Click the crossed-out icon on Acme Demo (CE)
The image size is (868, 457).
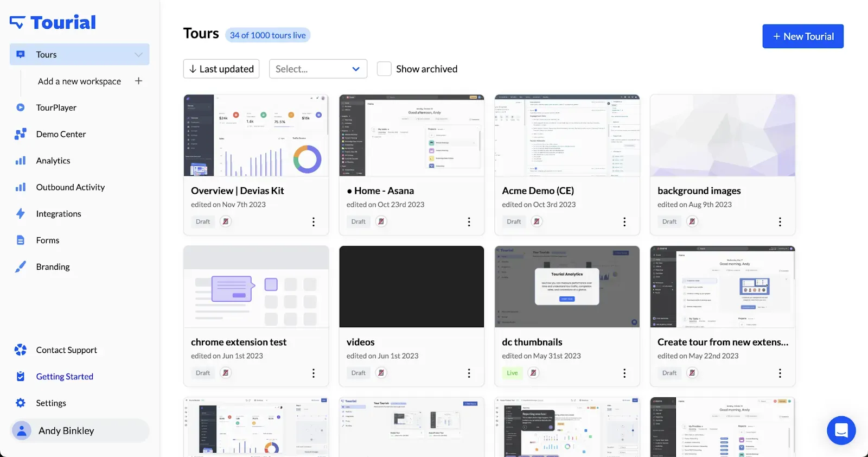[537, 221]
